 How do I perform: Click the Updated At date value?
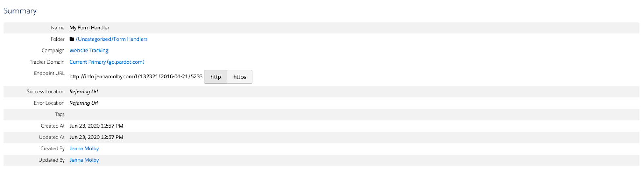click(97, 137)
